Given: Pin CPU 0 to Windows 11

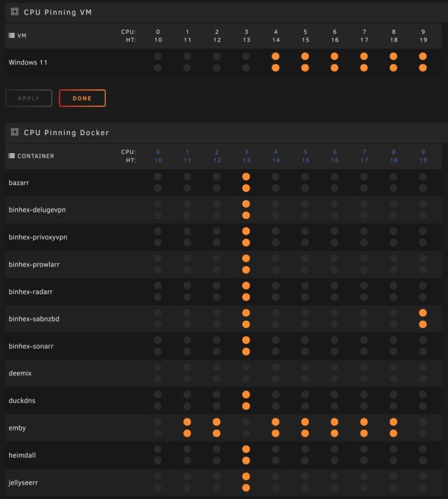Looking at the screenshot, I should pos(158,57).
